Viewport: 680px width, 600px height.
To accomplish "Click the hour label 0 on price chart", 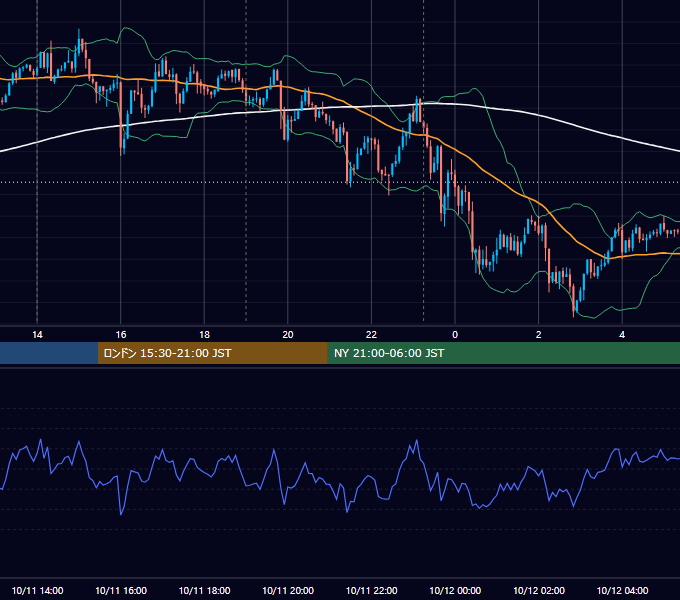I will (x=455, y=335).
